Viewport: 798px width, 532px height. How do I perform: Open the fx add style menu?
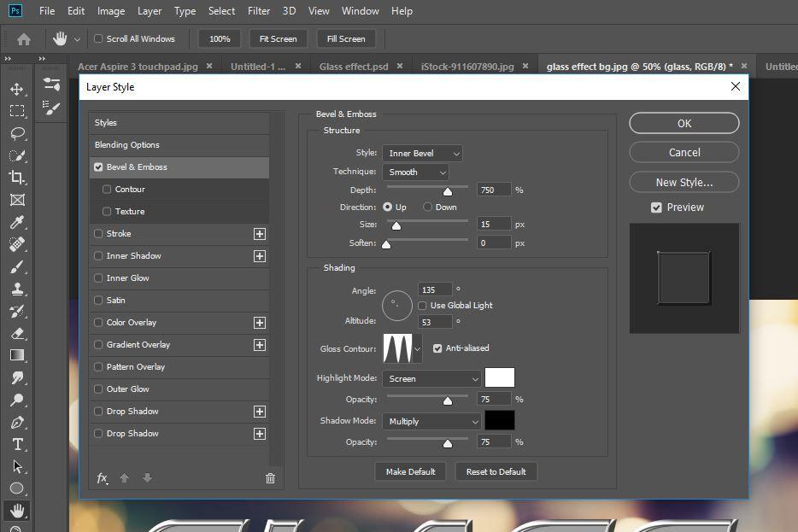pyautogui.click(x=103, y=478)
